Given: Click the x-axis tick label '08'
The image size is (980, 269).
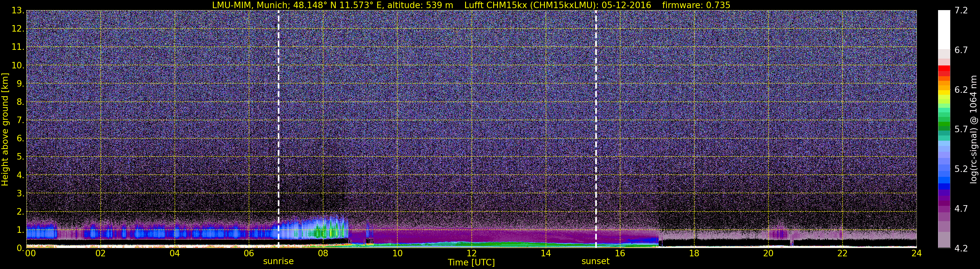Looking at the screenshot, I should (323, 253).
